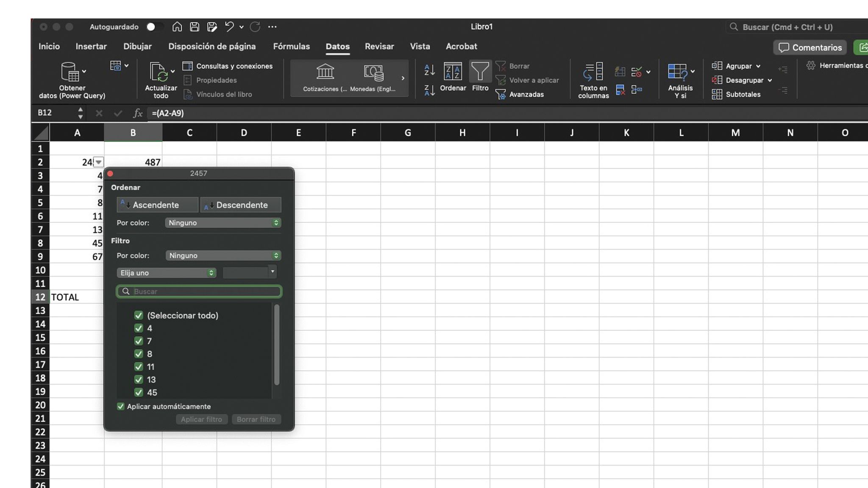Switch to the Revisar tab
This screenshot has height=488, width=868.
379,47
